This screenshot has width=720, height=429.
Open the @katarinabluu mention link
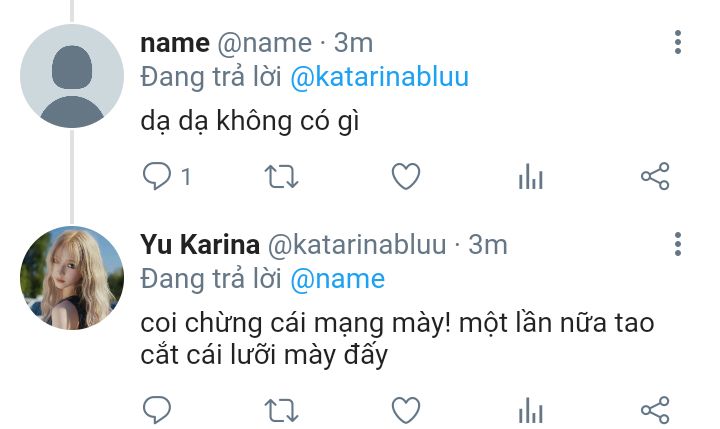click(x=380, y=77)
